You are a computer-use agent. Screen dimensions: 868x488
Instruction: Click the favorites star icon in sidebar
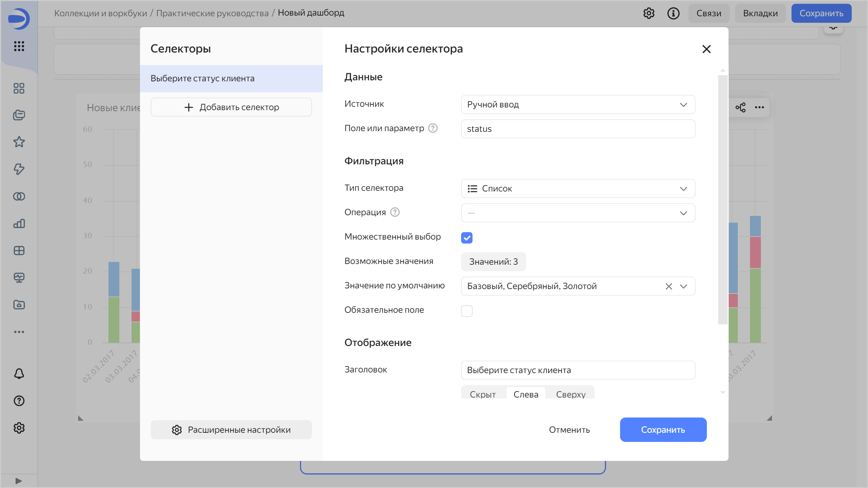point(19,142)
